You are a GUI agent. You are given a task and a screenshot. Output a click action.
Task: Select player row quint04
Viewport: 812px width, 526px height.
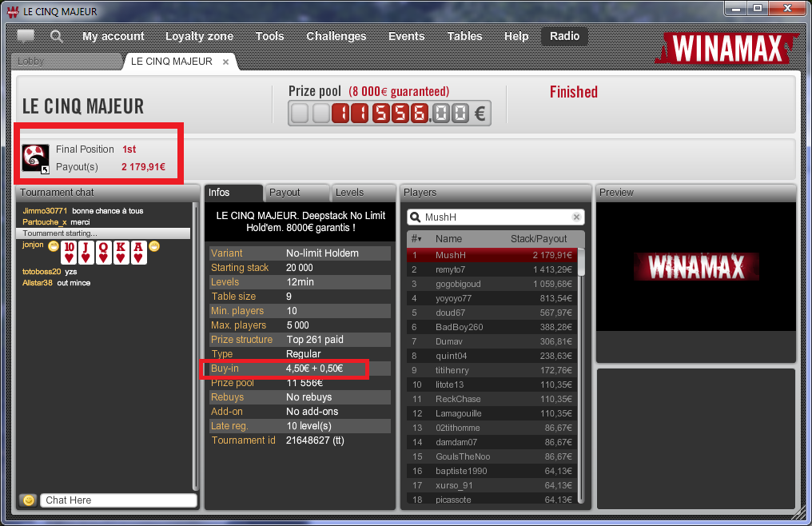tap(492, 356)
